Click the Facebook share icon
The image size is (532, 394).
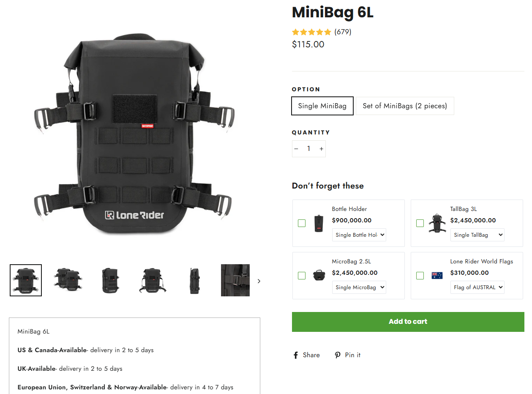(296, 355)
